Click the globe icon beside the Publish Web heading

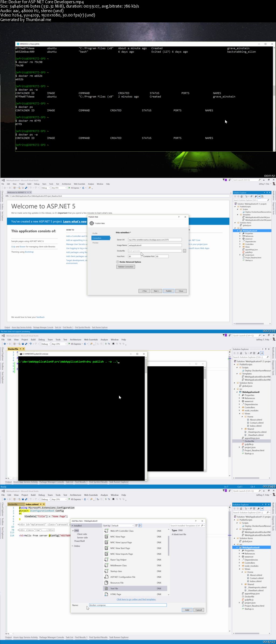click(x=92, y=223)
